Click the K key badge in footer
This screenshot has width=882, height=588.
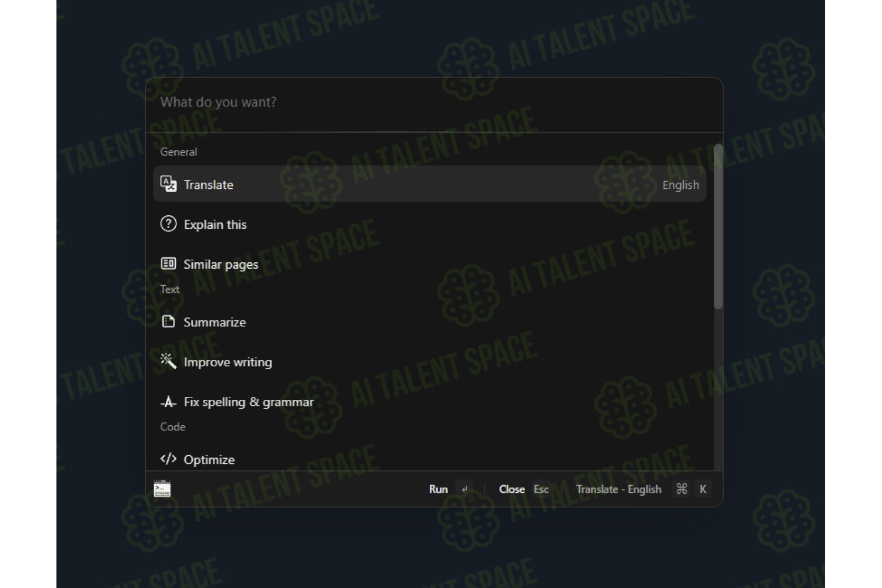[x=703, y=489]
